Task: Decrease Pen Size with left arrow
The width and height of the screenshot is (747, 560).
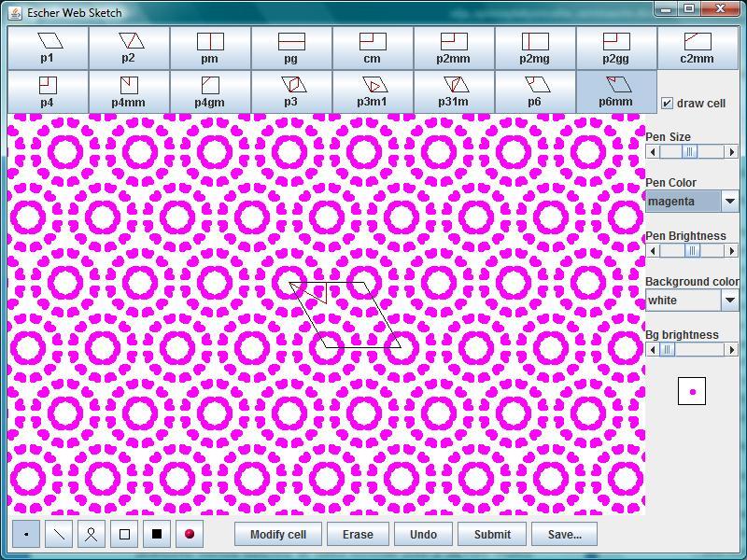Action: (x=653, y=152)
